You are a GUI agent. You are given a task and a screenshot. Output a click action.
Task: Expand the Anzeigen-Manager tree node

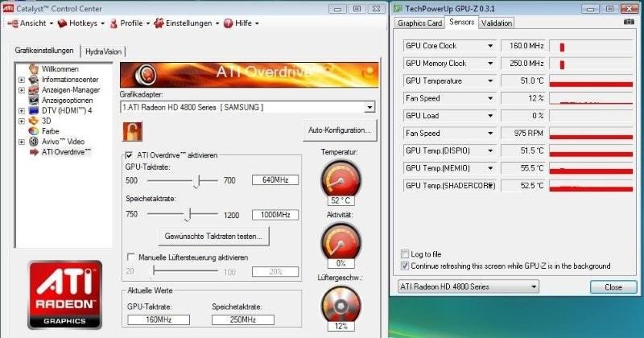click(22, 90)
